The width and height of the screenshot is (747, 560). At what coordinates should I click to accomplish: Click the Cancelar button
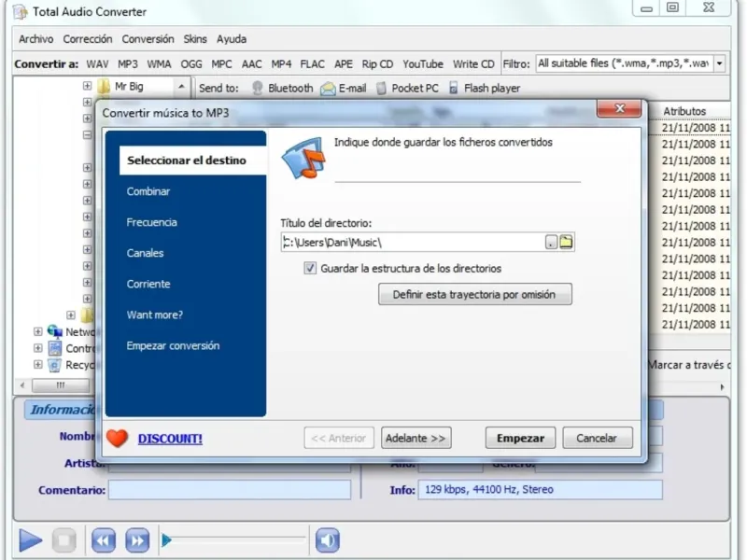click(x=598, y=438)
